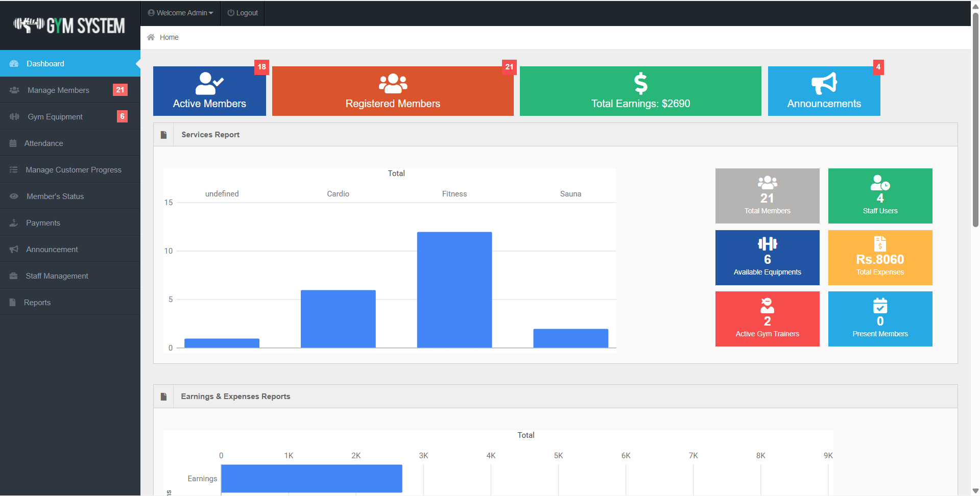980x496 pixels.
Task: Click the Present Members calendar-check icon
Action: coord(880,305)
